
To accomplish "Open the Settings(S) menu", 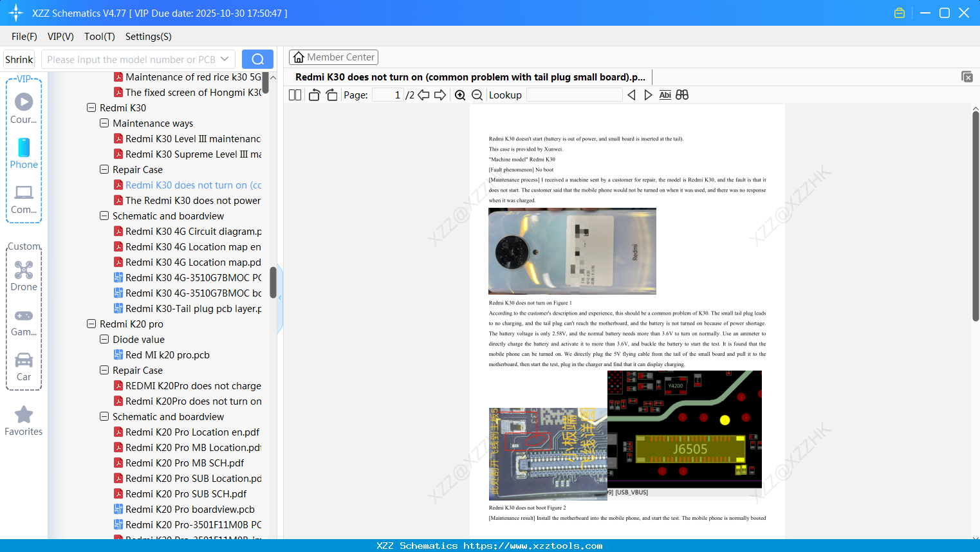I will pos(149,37).
